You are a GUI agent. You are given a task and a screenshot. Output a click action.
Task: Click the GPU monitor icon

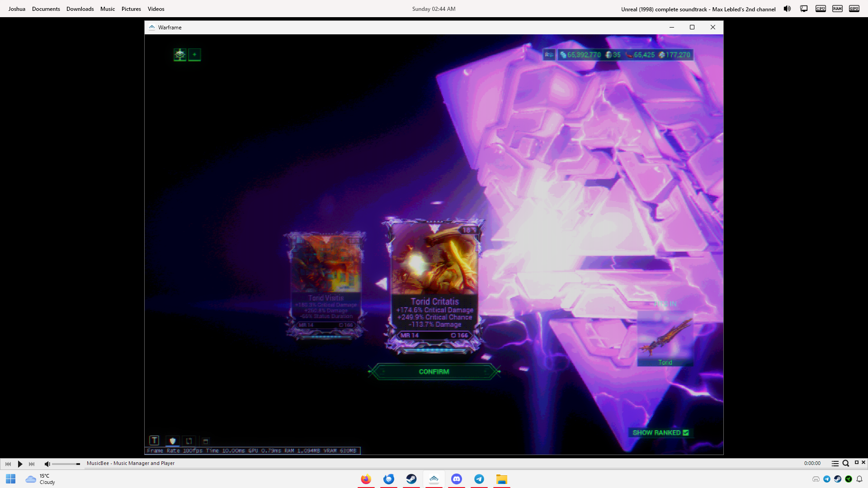[854, 9]
